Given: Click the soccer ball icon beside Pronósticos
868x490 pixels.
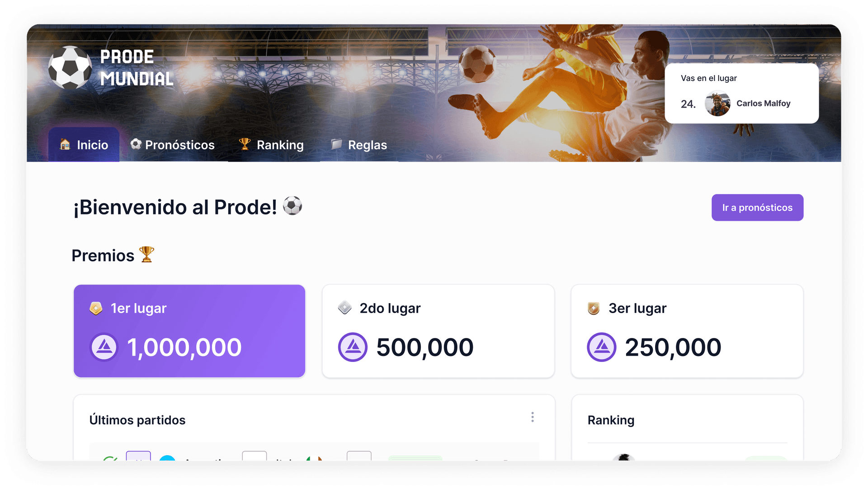Looking at the screenshot, I should (136, 145).
